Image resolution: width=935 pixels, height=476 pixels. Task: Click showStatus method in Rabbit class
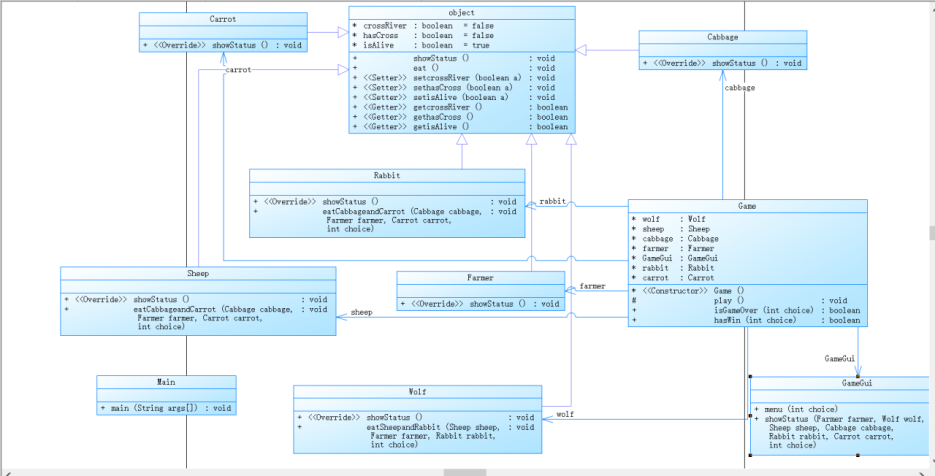click(385, 202)
